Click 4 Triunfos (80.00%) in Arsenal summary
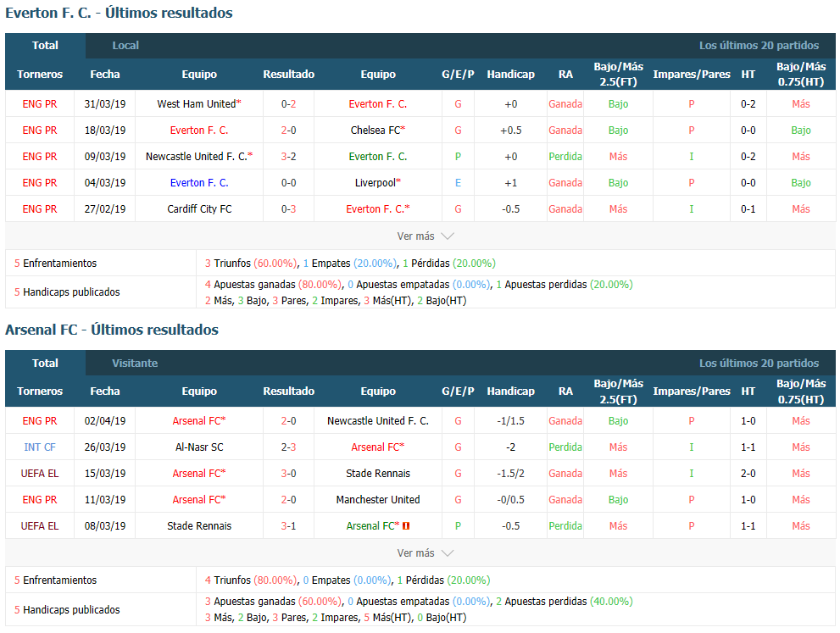Viewport: 840px width, 633px height. (x=250, y=580)
